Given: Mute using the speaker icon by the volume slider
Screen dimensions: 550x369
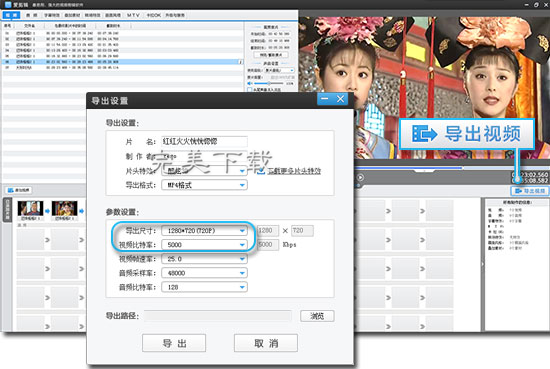Looking at the screenshot, I should 250,83.
